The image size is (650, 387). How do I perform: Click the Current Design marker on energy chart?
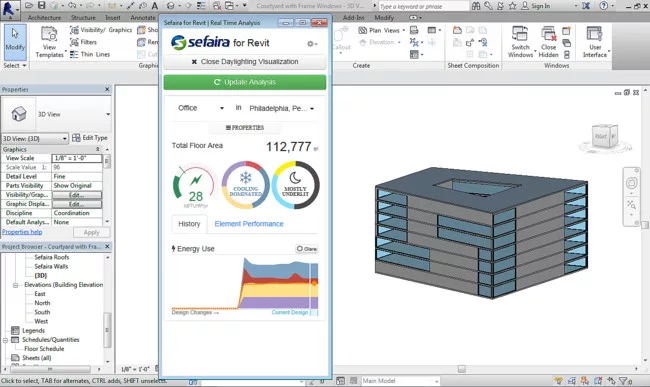point(314,283)
